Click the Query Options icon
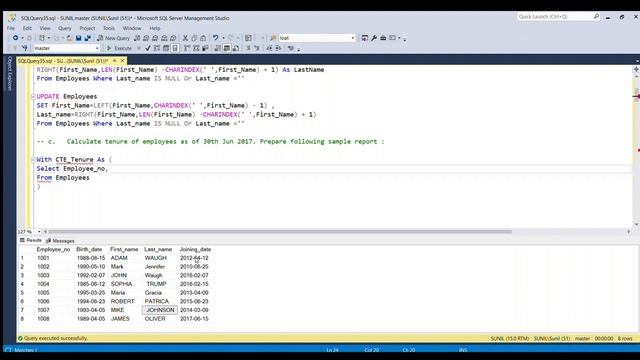Screen dimensions: 640x360 [x=166, y=48]
